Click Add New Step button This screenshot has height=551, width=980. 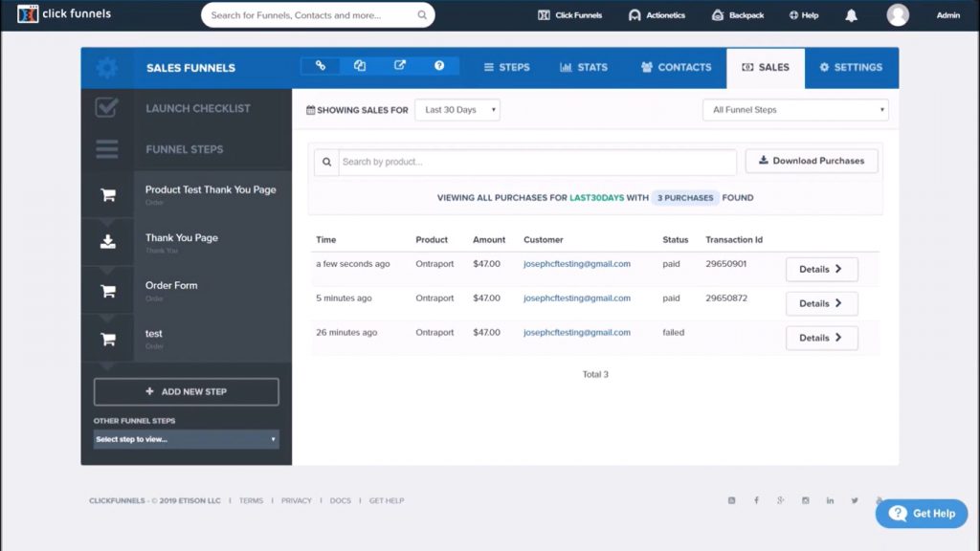tap(186, 391)
